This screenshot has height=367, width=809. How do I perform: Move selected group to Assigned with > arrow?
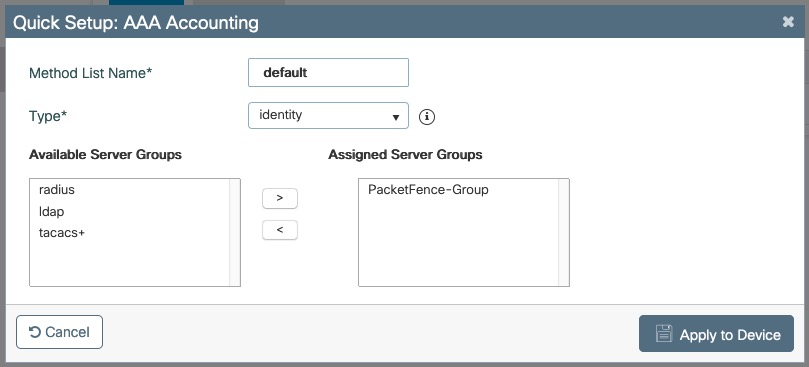[x=280, y=198]
